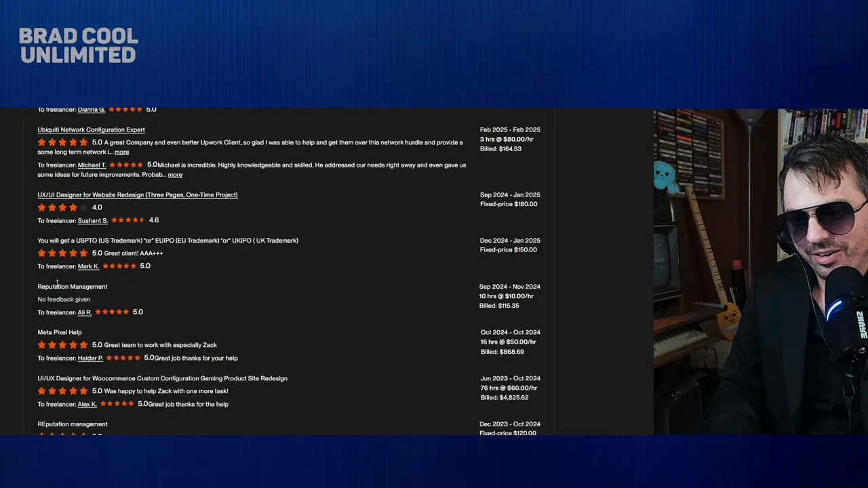Click the star rating beside Michael T.
Image resolution: width=868 pixels, height=488 pixels.
pos(127,165)
